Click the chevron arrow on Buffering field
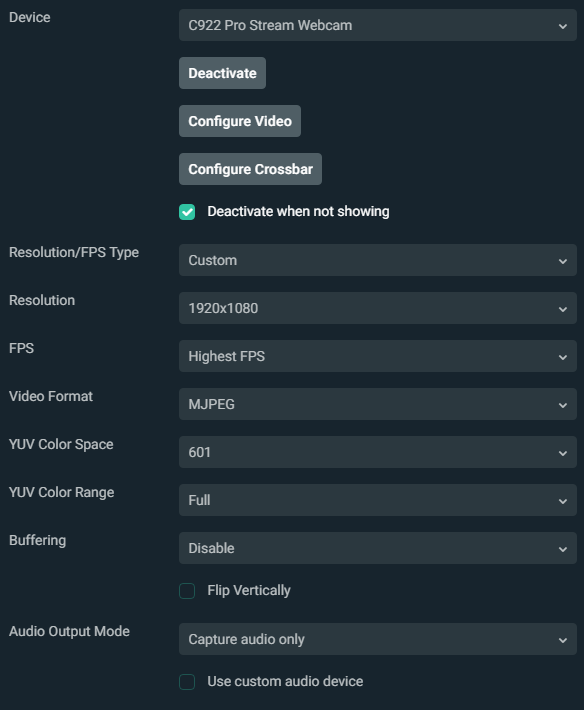584x710 pixels. tap(563, 549)
